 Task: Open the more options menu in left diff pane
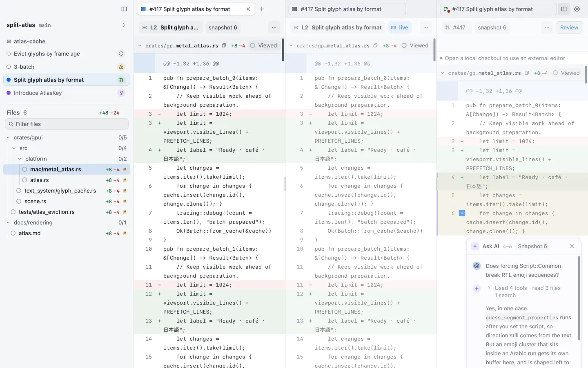(x=274, y=27)
